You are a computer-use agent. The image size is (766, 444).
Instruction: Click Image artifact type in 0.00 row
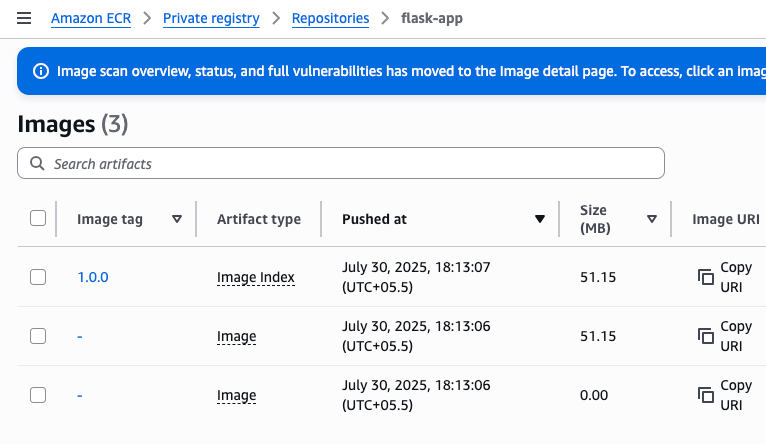236,395
